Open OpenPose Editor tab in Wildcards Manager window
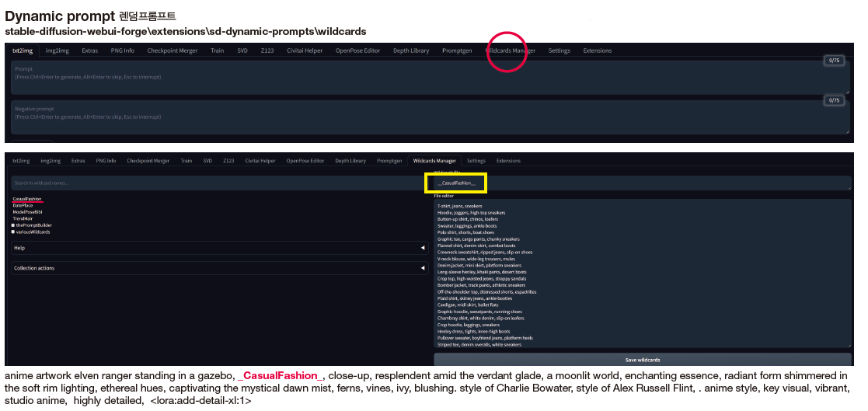The height and width of the screenshot is (411, 868). point(305,161)
